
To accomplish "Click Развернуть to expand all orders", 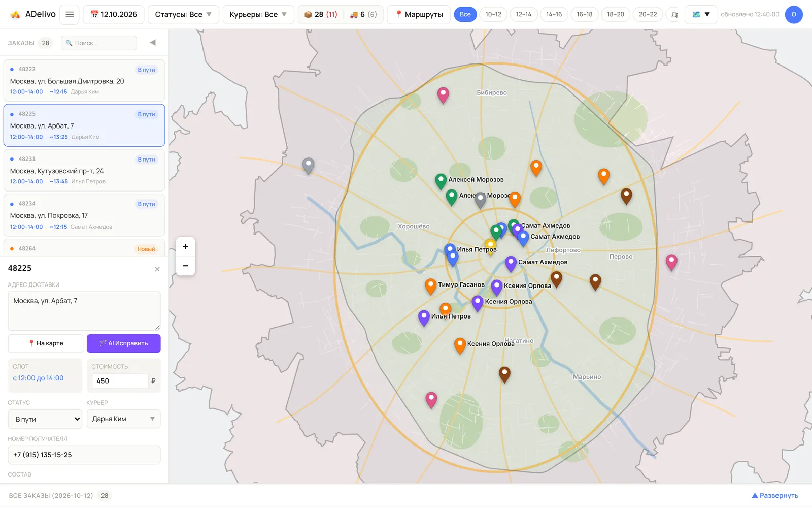I will pyautogui.click(x=775, y=496).
